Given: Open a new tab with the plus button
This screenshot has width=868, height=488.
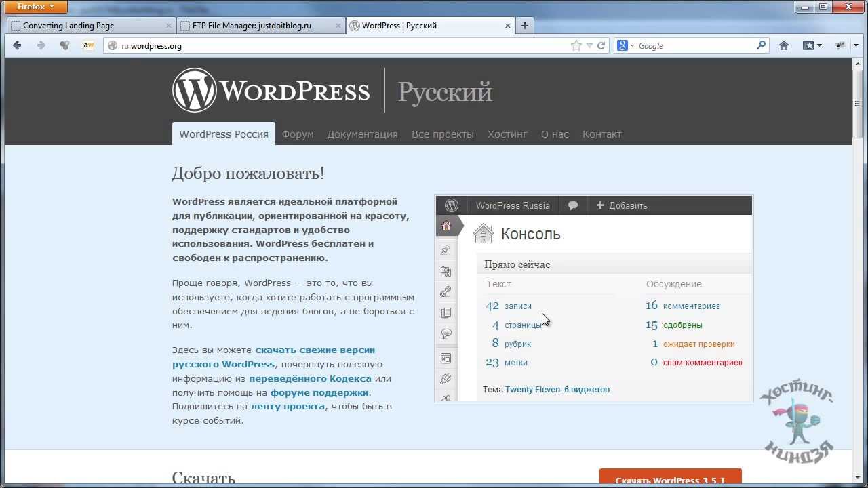Looking at the screenshot, I should [524, 26].
